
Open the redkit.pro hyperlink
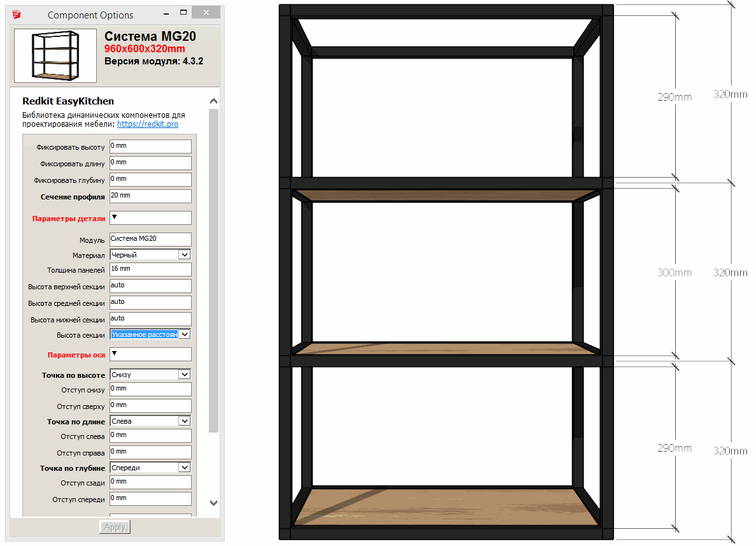[147, 124]
